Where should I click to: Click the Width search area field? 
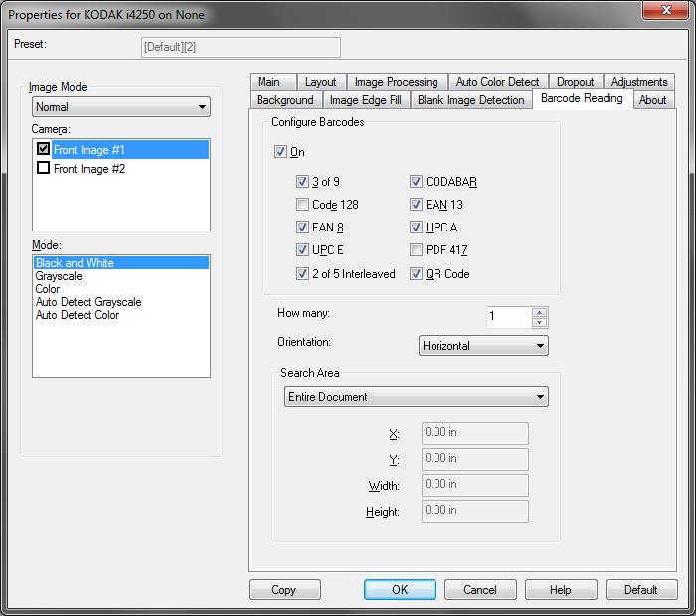475,485
